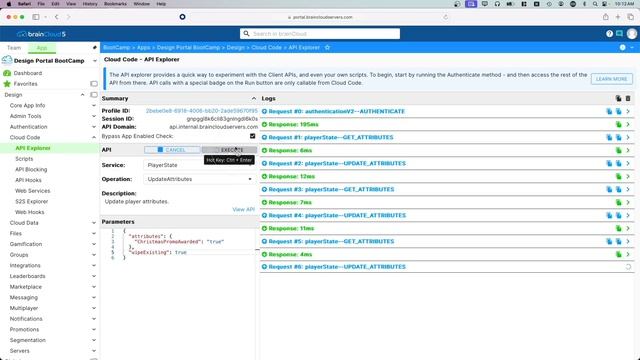The height and width of the screenshot is (360, 640).
Task: Collapse the Cloud Code sidebar group
Action: coord(94,138)
